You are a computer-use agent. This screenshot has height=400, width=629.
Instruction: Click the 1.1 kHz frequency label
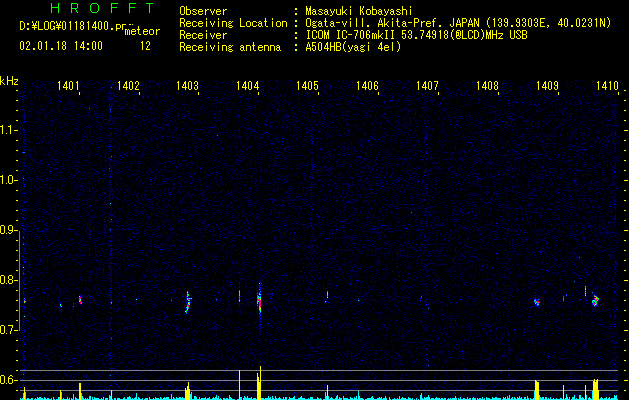click(x=8, y=130)
